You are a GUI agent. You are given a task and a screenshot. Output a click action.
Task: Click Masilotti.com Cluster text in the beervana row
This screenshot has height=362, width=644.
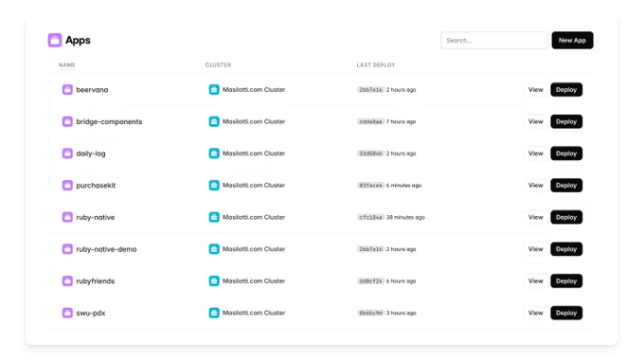pos(254,90)
